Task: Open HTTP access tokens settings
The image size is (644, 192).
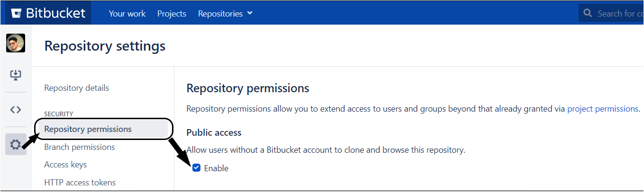Action: [80, 183]
